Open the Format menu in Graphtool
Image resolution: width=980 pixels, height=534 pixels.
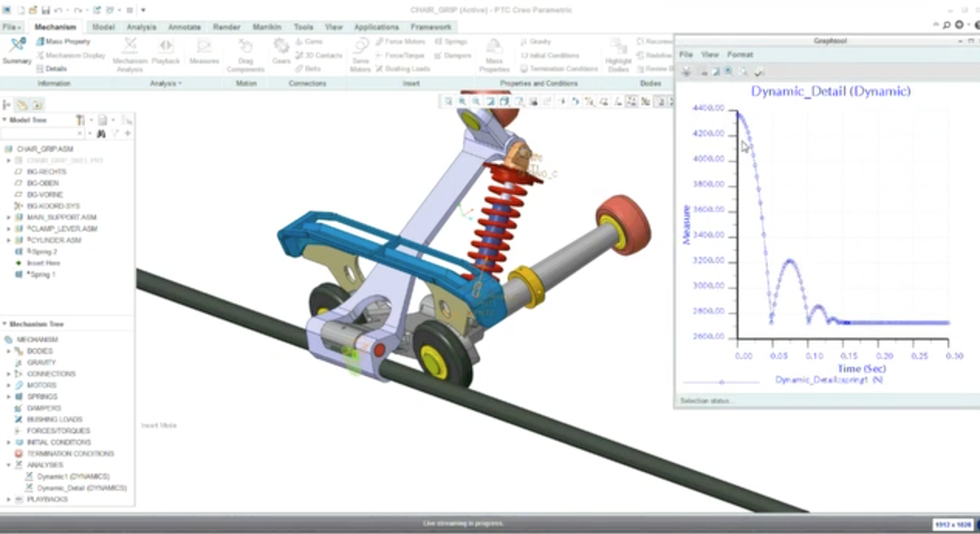coord(739,55)
